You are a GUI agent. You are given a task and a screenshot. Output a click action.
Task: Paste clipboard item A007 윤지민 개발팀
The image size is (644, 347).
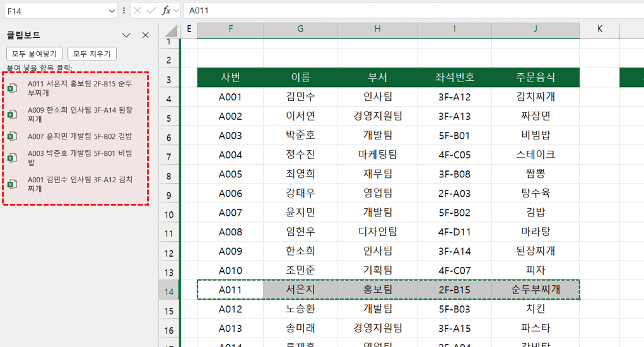click(x=79, y=136)
